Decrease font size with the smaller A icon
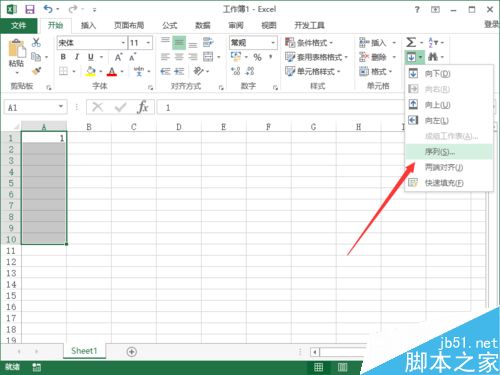The height and width of the screenshot is (375, 500). point(133,57)
